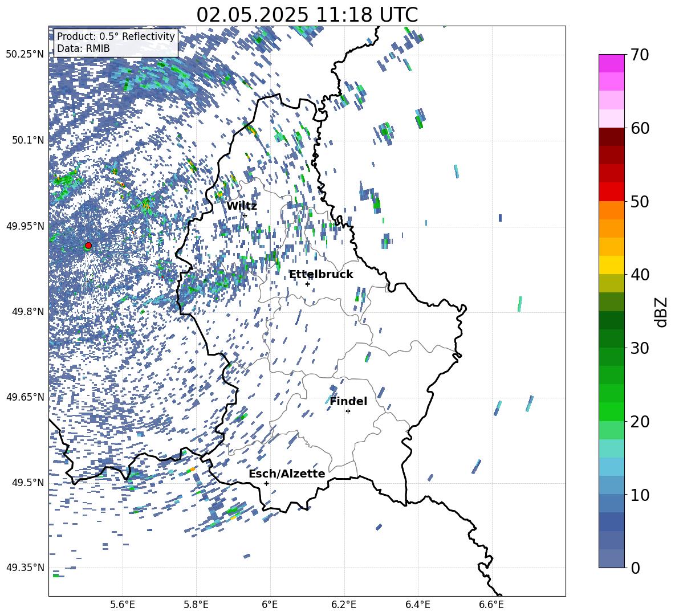Click the yellow 40 dBZ colorbar segment
This screenshot has width=675, height=616.
611,265
